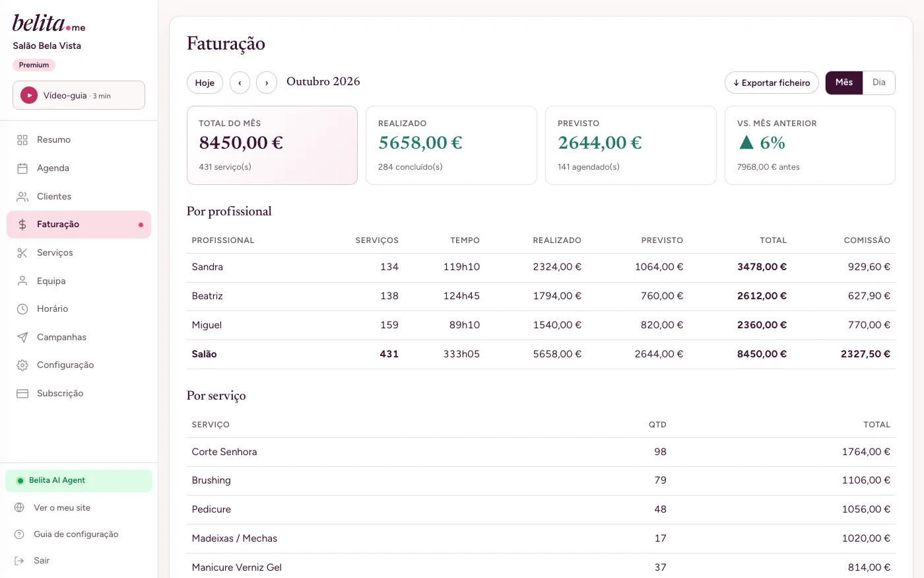The height and width of the screenshot is (578, 924).
Task: Switch the view toggle to Dia
Action: pyautogui.click(x=879, y=83)
